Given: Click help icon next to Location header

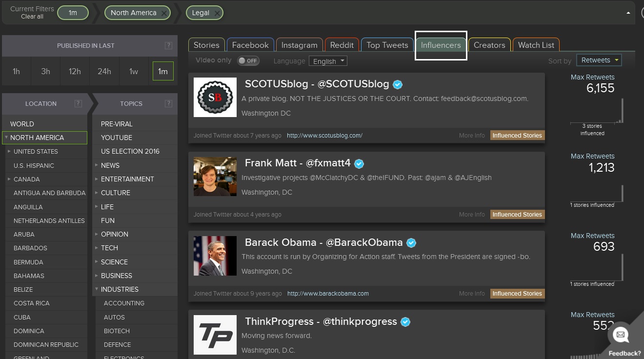Looking at the screenshot, I should [x=78, y=103].
